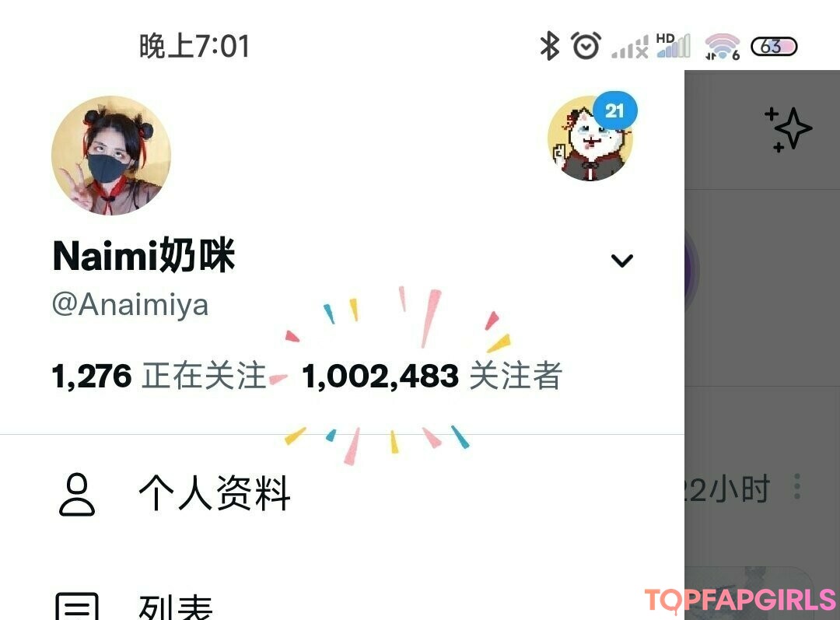
Task: View the 1,002,483 关注者 followers list
Action: 432,376
